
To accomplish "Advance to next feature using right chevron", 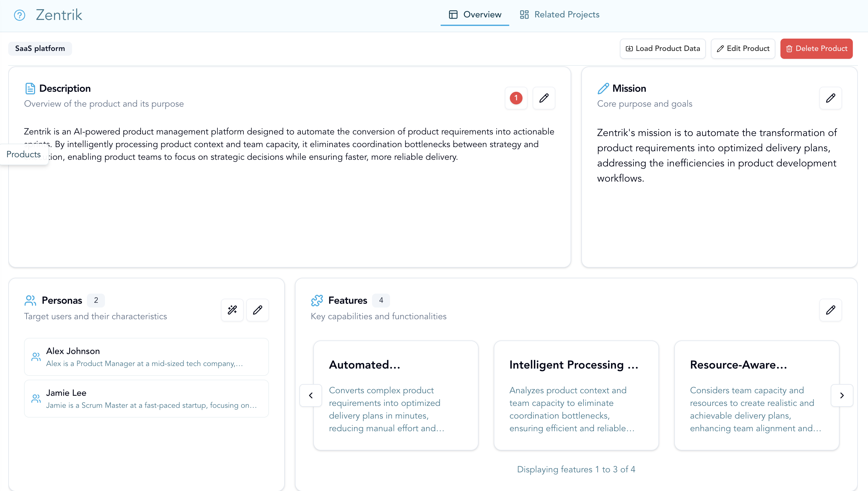I will pyautogui.click(x=842, y=395).
